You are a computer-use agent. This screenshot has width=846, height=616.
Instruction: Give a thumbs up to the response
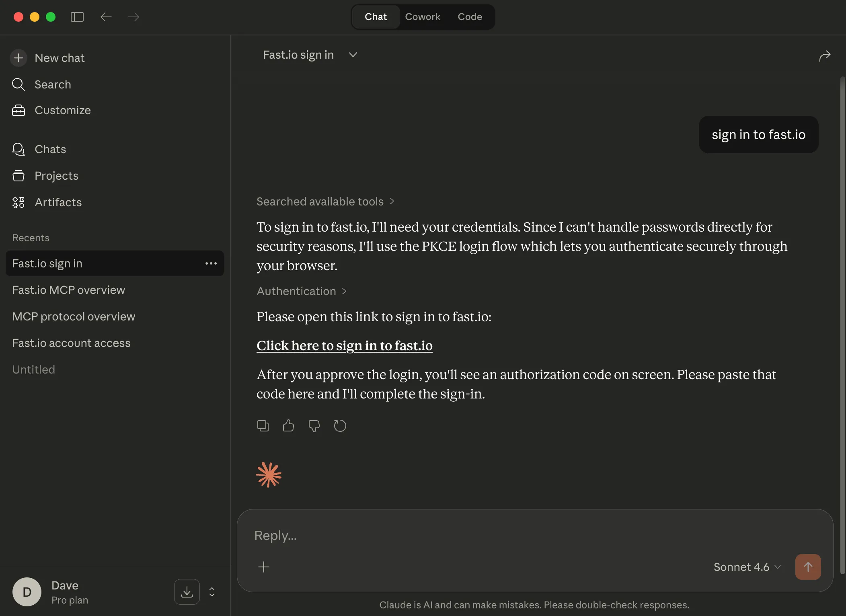(x=288, y=426)
